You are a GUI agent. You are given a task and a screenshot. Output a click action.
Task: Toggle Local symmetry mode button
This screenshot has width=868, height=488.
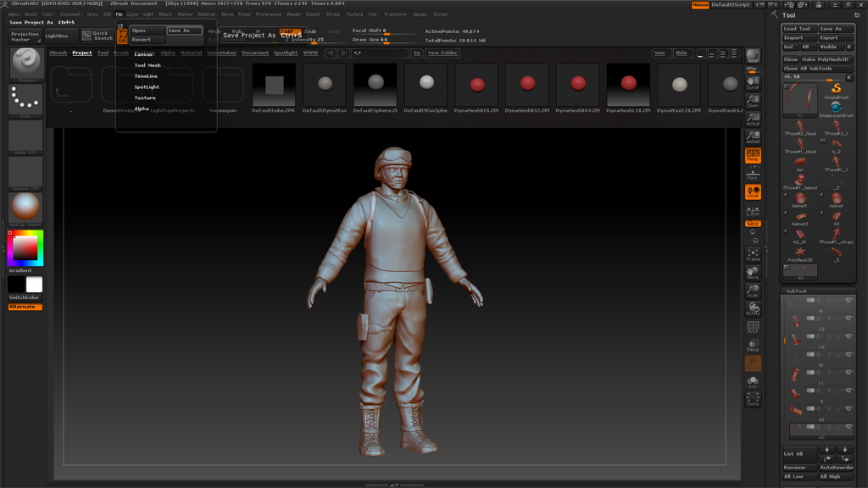(753, 192)
